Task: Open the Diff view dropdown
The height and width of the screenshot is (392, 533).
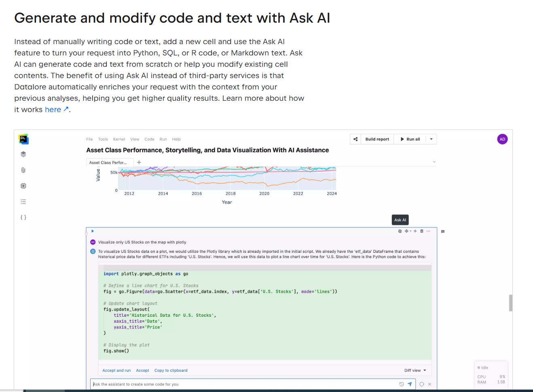Action: [x=415, y=370]
